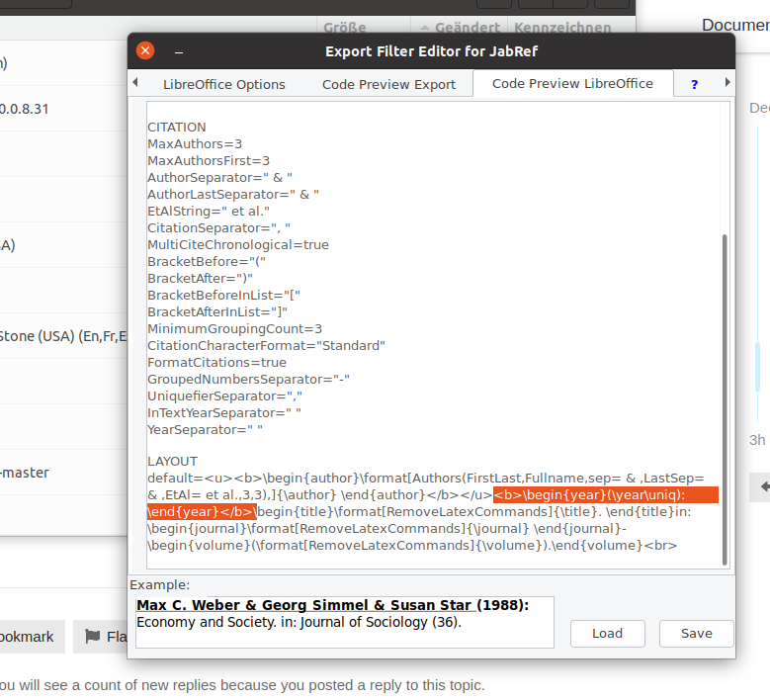The image size is (770, 700).
Task: Click the MaxAuthorsFirst=3 line
Action: (x=209, y=160)
